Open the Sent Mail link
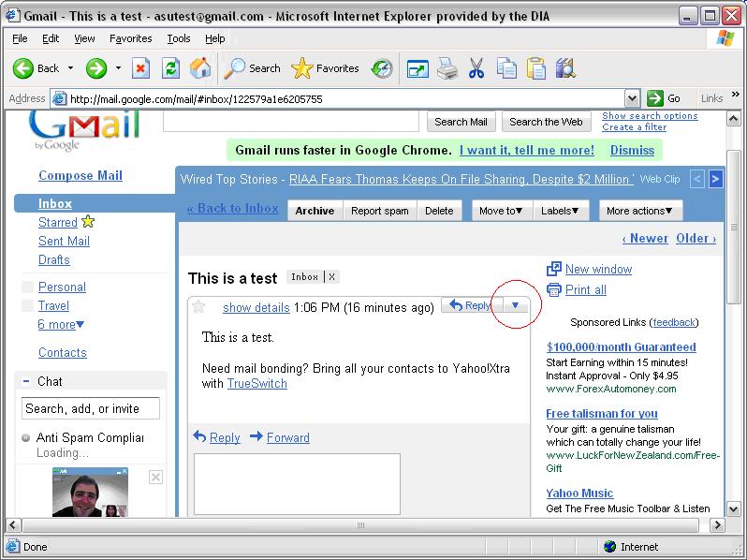 (x=64, y=242)
